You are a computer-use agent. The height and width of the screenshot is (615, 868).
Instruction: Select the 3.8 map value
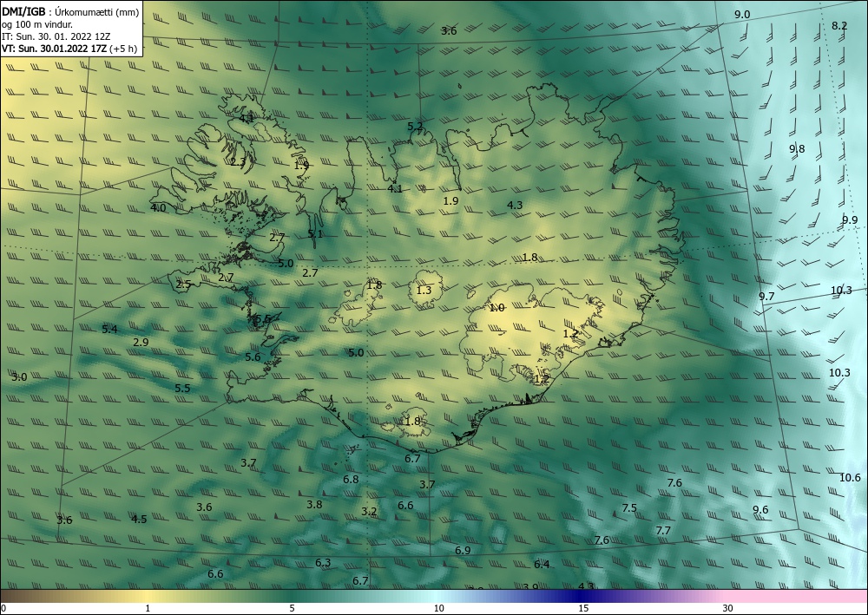[x=314, y=504]
